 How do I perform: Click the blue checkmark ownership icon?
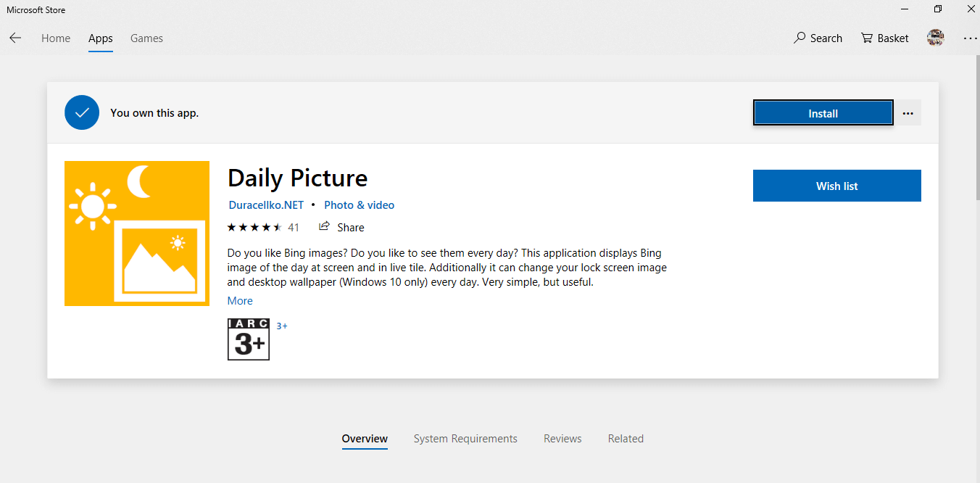pyautogui.click(x=82, y=112)
